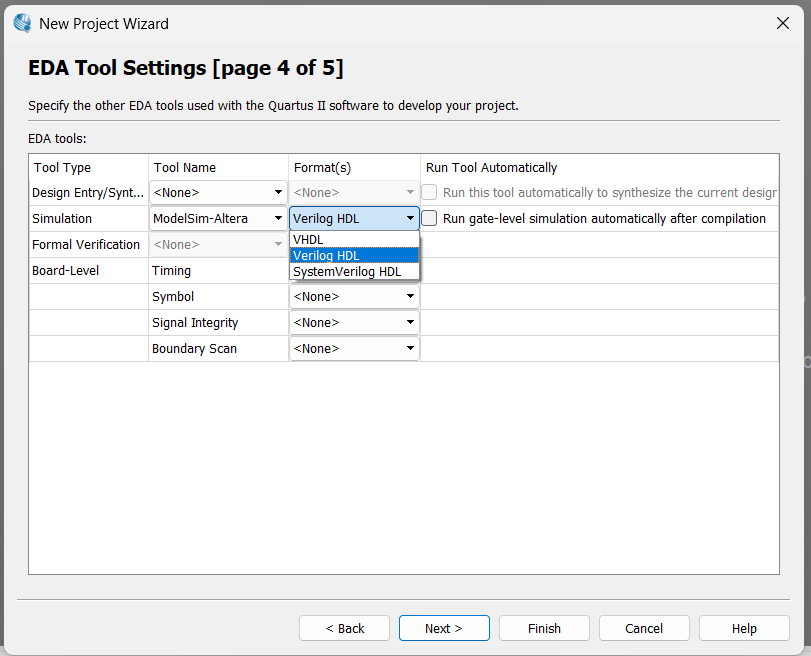811x656 pixels.
Task: Open the Signal Integrity format dropdown
Action: 354,322
